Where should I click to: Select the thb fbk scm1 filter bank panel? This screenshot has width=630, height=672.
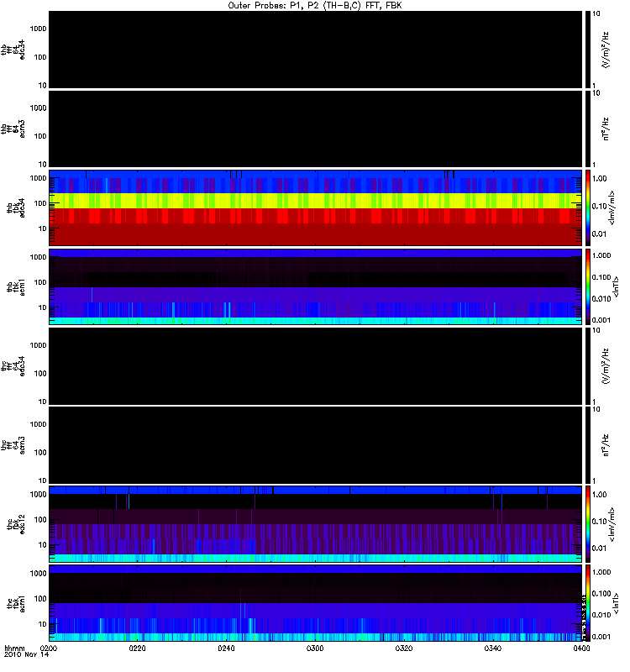click(316, 286)
